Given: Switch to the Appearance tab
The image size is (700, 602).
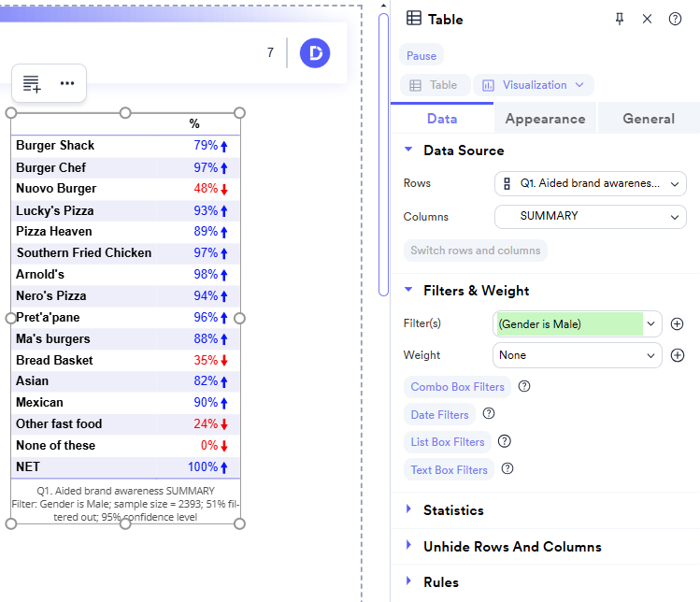Looking at the screenshot, I should point(545,119).
